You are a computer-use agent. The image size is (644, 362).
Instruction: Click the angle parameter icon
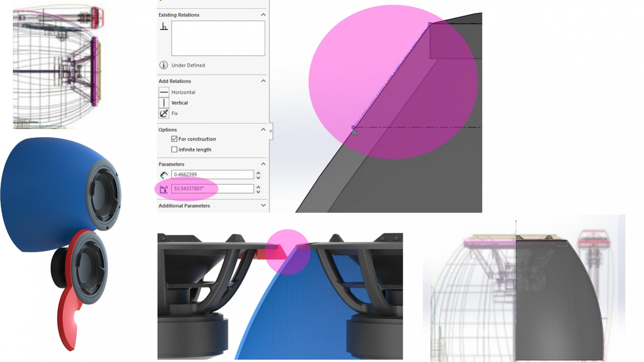(x=164, y=189)
